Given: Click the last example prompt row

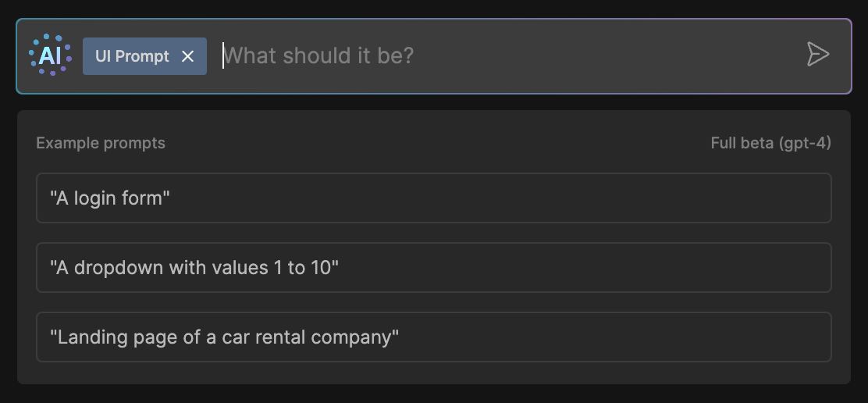Looking at the screenshot, I should (433, 337).
